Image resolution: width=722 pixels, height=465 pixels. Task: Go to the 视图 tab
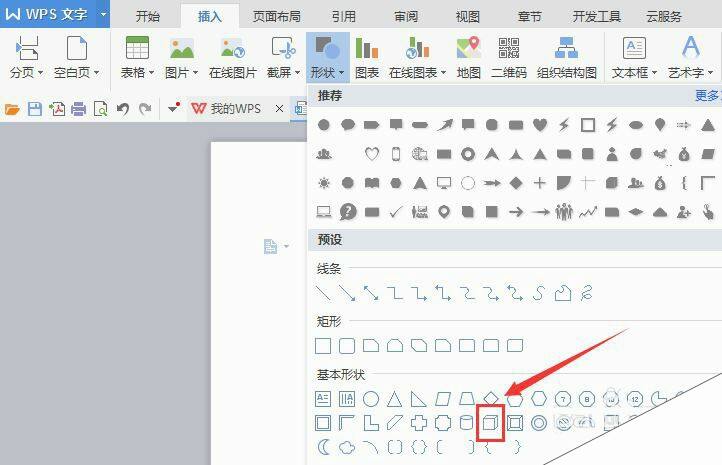pyautogui.click(x=468, y=17)
